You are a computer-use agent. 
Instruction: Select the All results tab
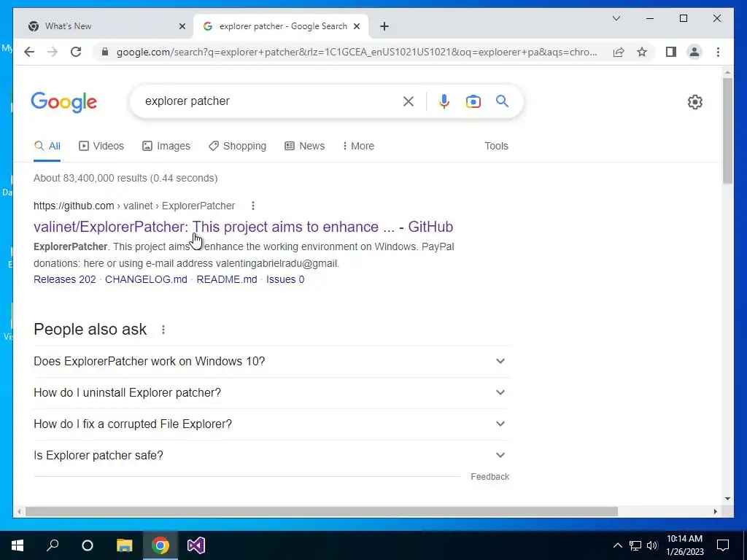tap(47, 146)
